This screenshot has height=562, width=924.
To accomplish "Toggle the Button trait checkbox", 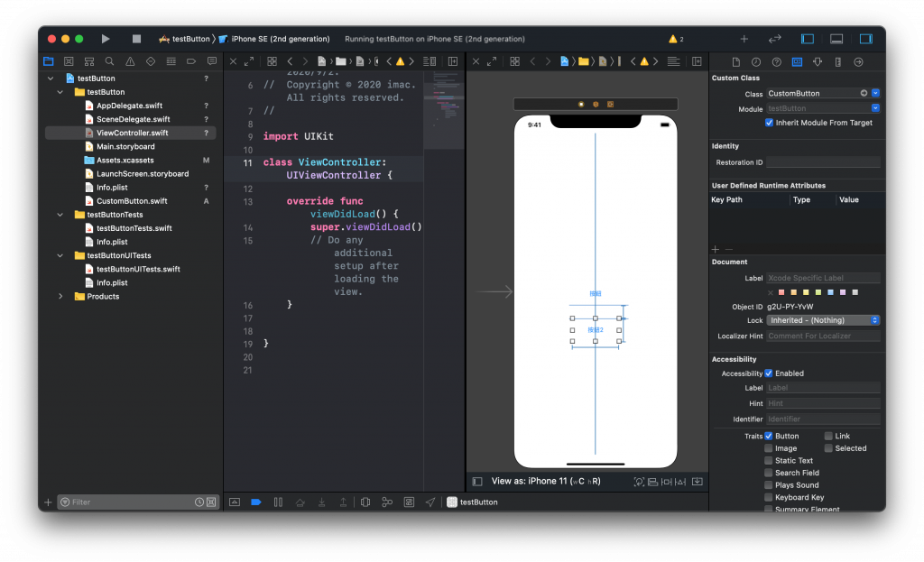I will click(769, 436).
